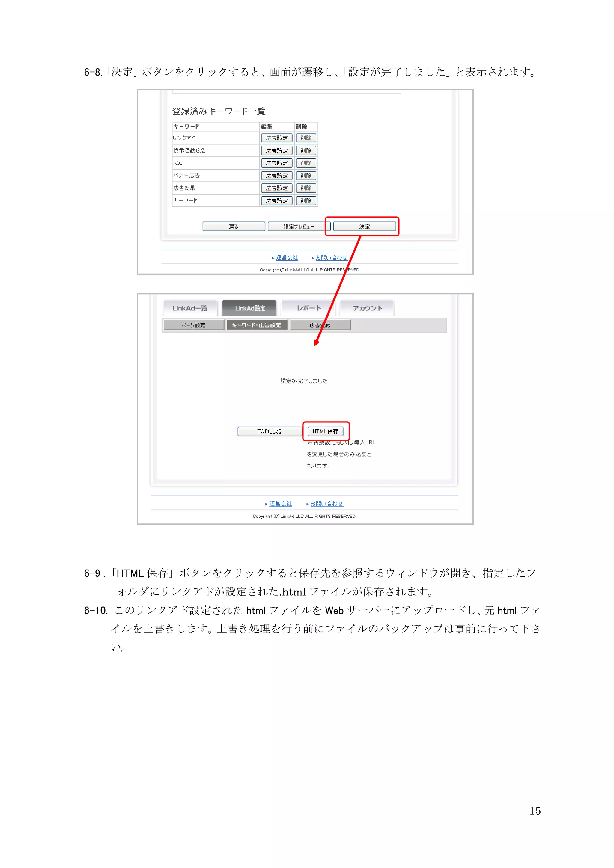Open 広告設定 for キーワード row
614x868 pixels.
(276, 200)
